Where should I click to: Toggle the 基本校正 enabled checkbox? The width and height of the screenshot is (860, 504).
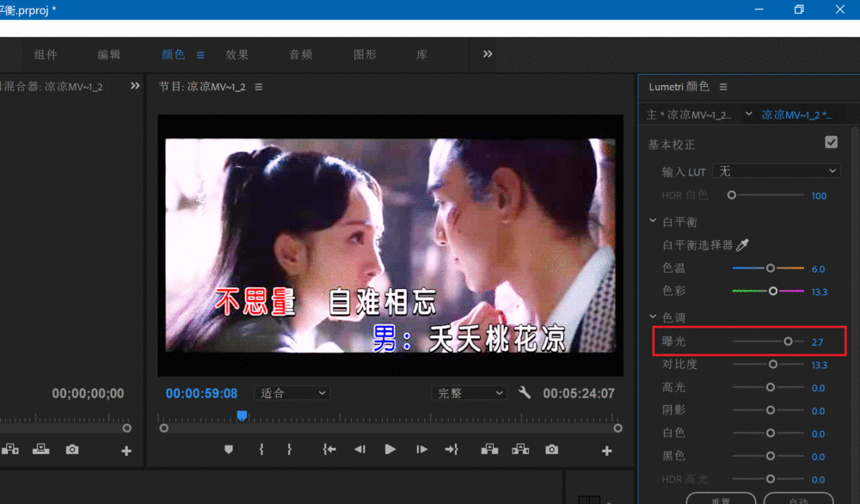(x=832, y=142)
